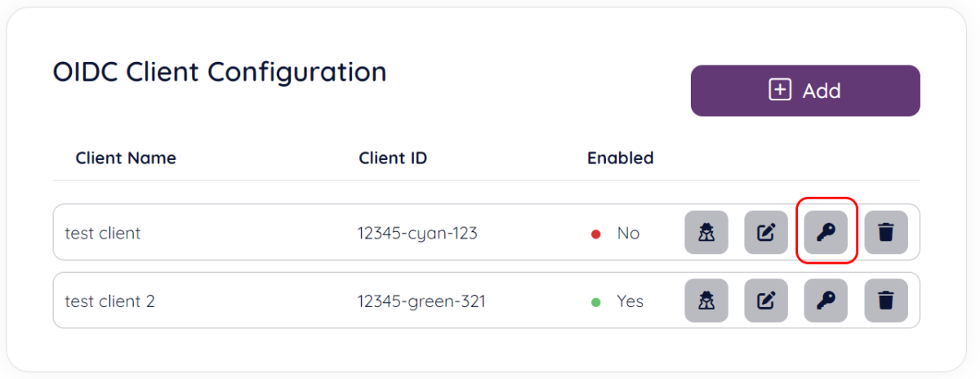The image size is (980, 379).
Task: Edit the test client 2 entry
Action: [765, 301]
